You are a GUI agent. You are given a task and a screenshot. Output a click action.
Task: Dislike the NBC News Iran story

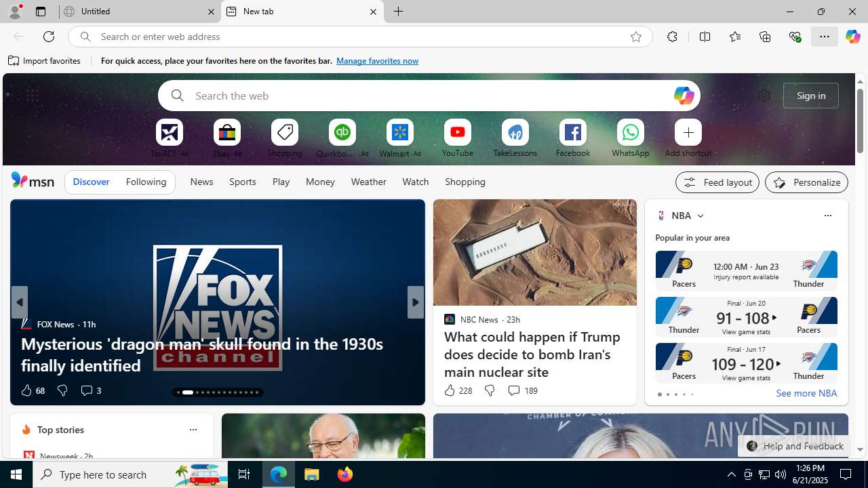coord(490,390)
